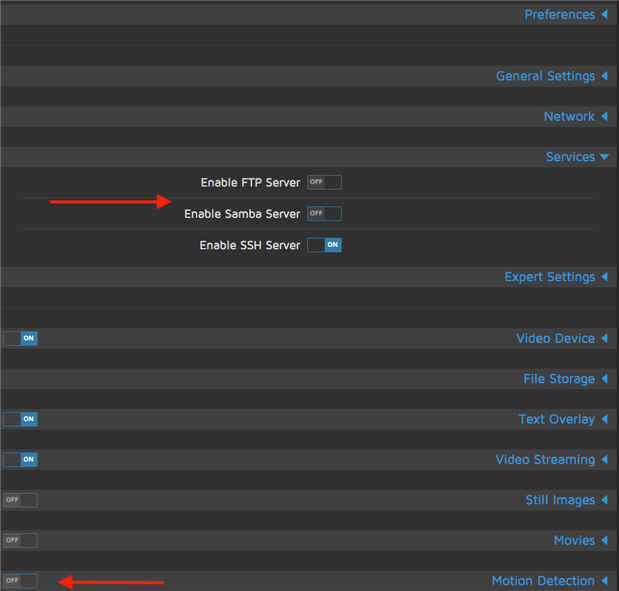Enable the FTP Server toggle
The height and width of the screenshot is (591, 619).
(324, 182)
